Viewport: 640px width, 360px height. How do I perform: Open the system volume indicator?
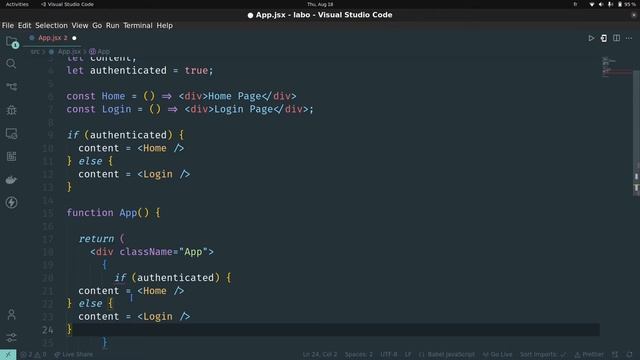click(x=601, y=4)
